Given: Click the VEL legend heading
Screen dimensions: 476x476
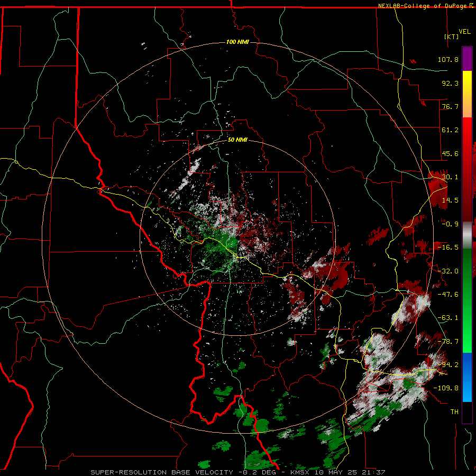Looking at the screenshot, I should coord(464,32).
